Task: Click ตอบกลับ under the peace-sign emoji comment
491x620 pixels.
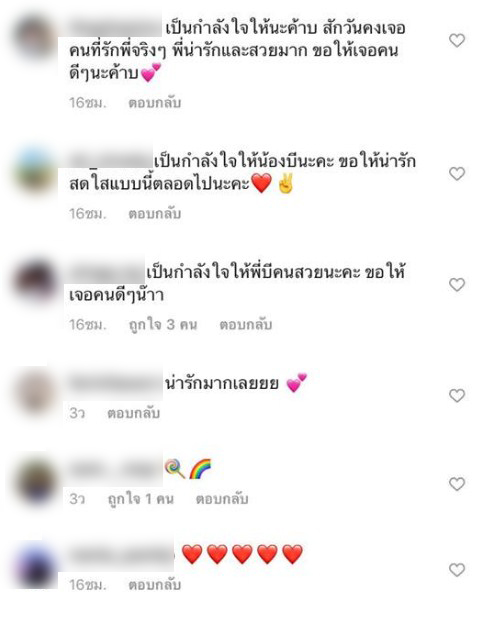Action: [155, 214]
